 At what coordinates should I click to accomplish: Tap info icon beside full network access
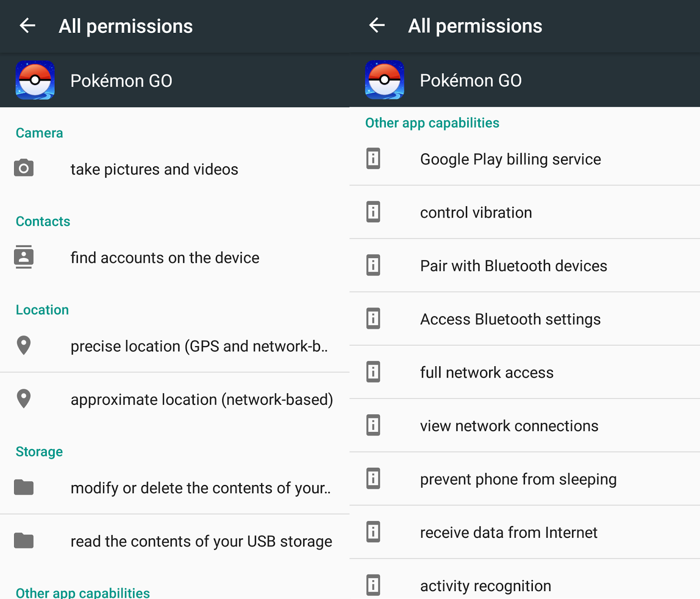(373, 372)
